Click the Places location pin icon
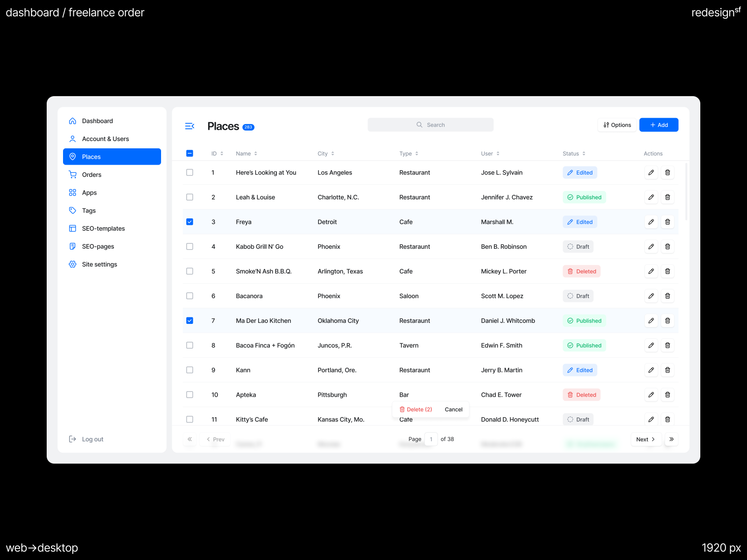Image resolution: width=747 pixels, height=560 pixels. 73,156
